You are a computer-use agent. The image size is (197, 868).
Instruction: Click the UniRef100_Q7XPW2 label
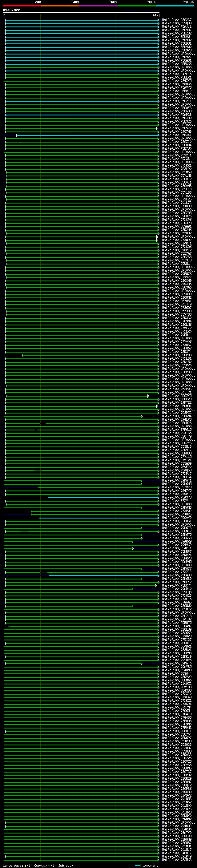pyautogui.click(x=177, y=511)
